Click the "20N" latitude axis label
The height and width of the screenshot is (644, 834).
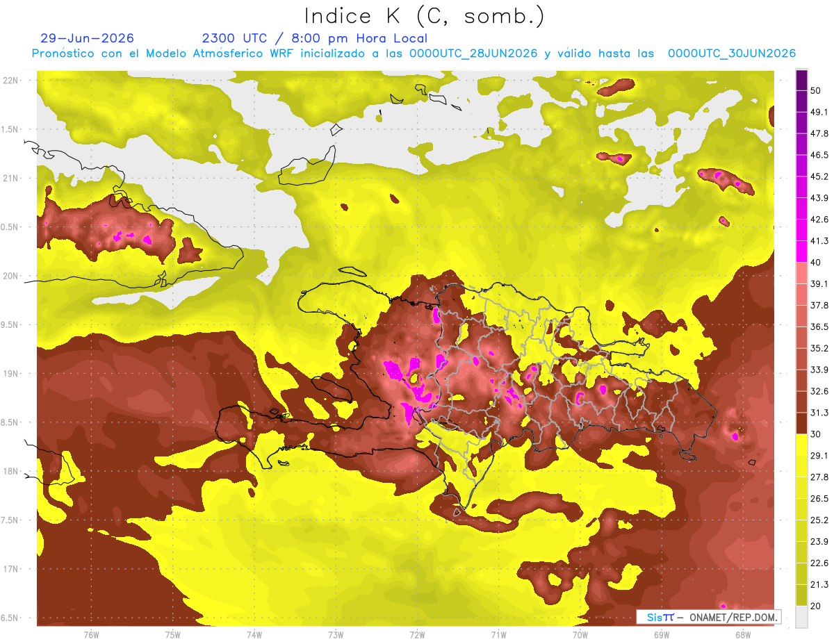coord(12,276)
